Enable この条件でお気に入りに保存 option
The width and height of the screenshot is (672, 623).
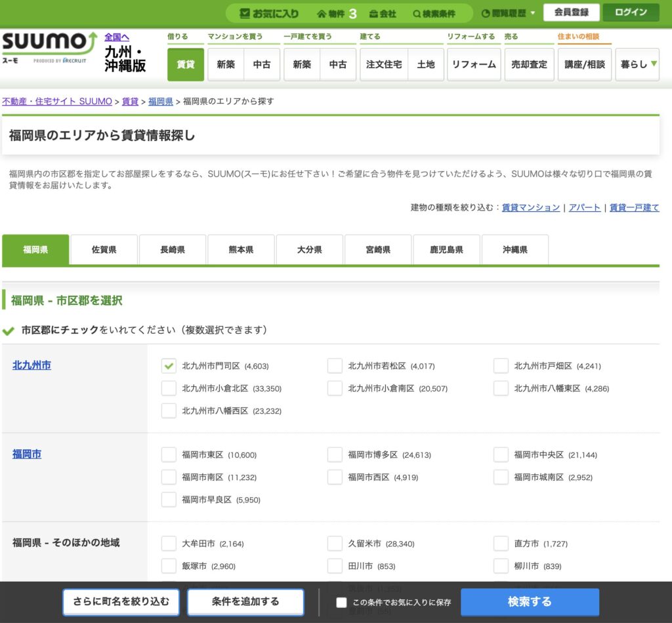pyautogui.click(x=341, y=602)
